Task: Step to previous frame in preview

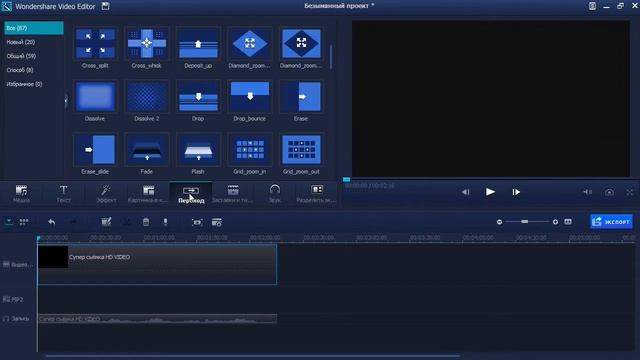Action: pos(465,192)
